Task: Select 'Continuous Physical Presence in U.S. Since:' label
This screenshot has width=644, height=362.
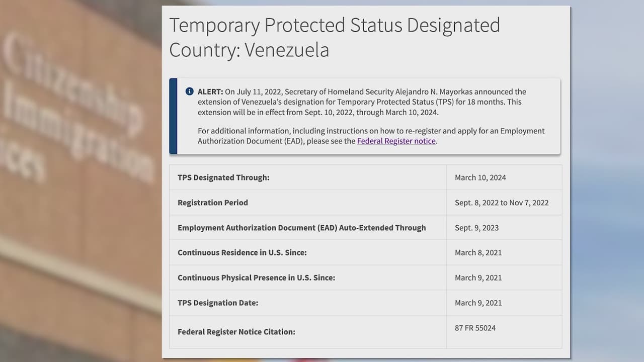Action: [x=256, y=278]
